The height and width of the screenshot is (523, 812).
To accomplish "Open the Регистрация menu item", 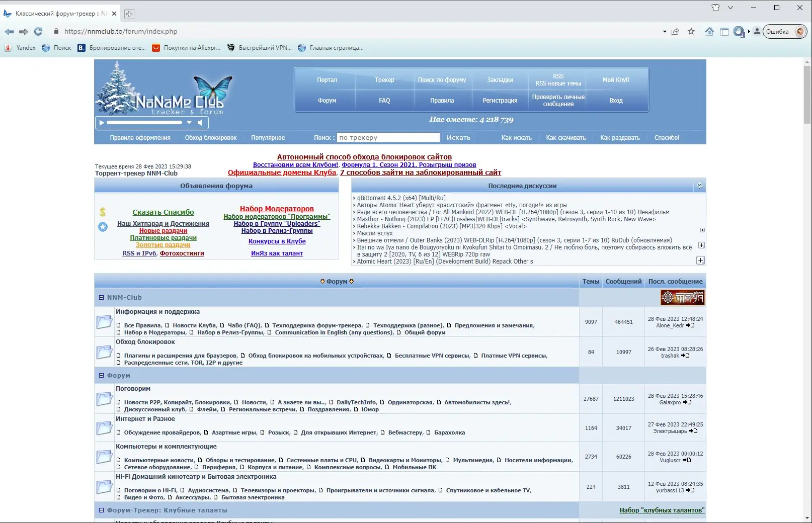I will click(500, 101).
